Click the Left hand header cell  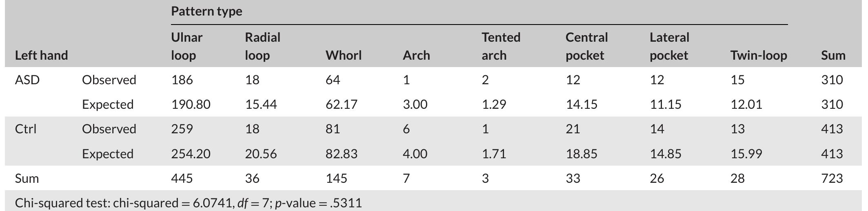point(41,55)
